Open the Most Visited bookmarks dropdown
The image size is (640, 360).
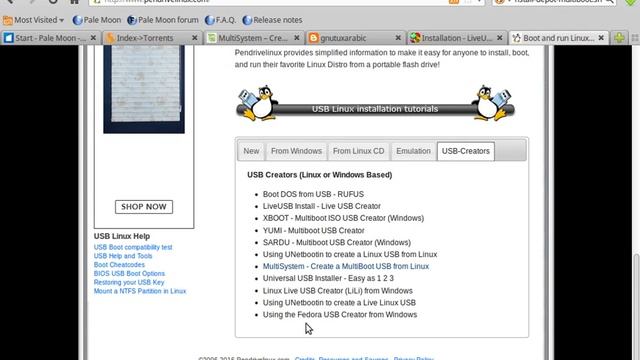33,20
